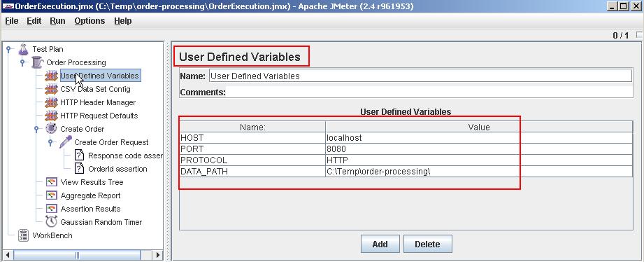644x262 pixels.
Task: Click tree panel scrollbar right arrow
Action: tap(157, 256)
